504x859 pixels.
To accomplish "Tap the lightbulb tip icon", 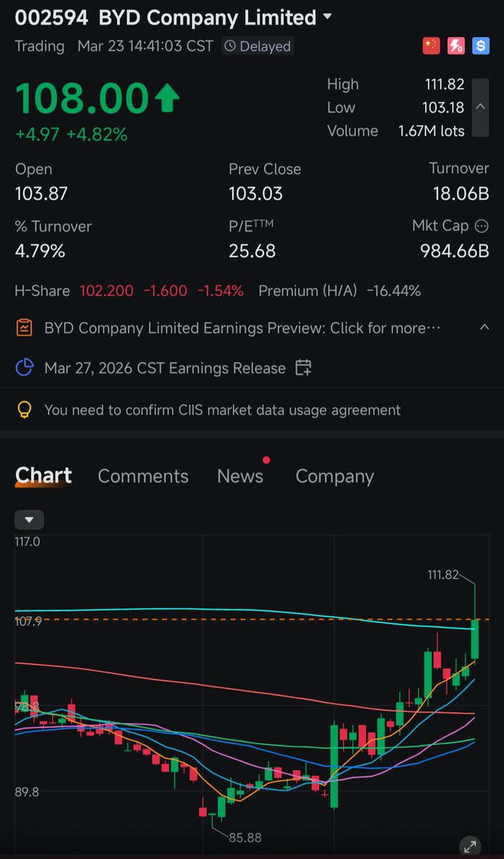I will [x=24, y=410].
